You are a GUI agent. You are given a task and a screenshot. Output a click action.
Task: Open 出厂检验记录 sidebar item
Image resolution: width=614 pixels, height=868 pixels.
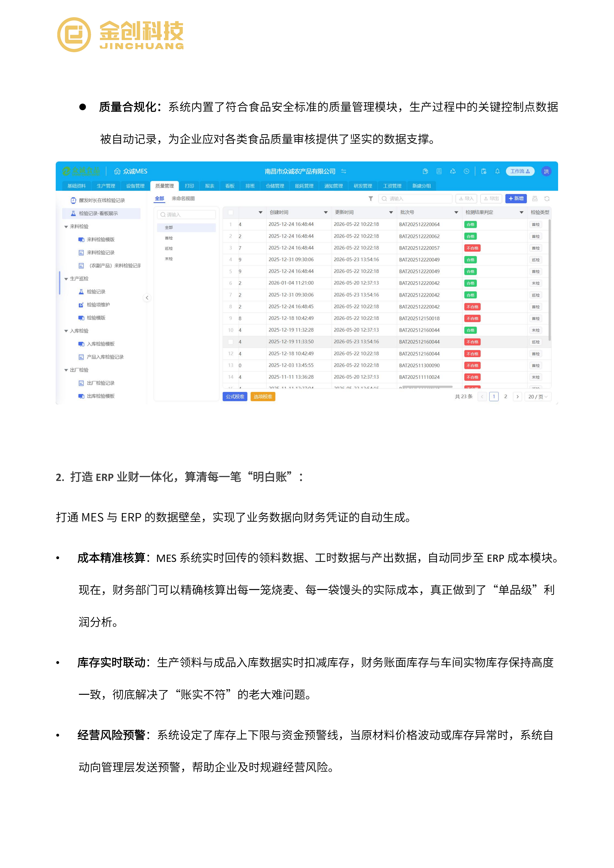(x=96, y=383)
